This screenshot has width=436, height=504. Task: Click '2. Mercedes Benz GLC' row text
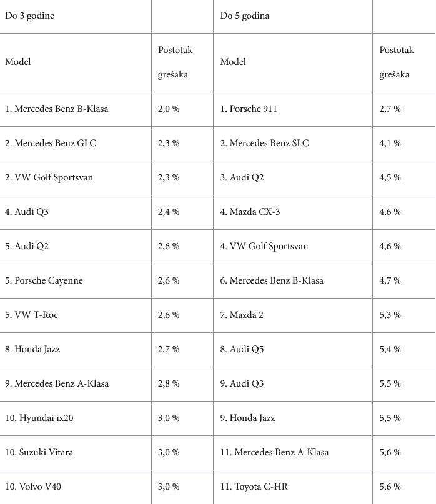coord(51,143)
